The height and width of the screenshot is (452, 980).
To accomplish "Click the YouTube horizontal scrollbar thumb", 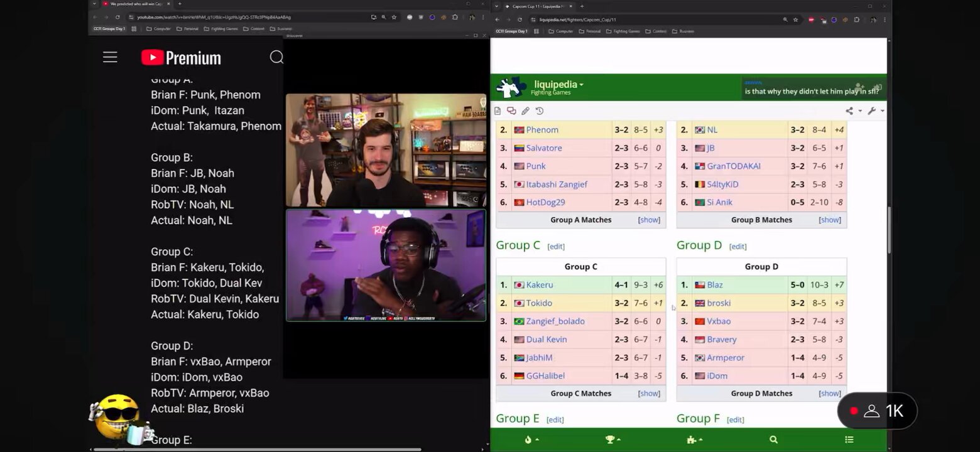I will pos(256,449).
